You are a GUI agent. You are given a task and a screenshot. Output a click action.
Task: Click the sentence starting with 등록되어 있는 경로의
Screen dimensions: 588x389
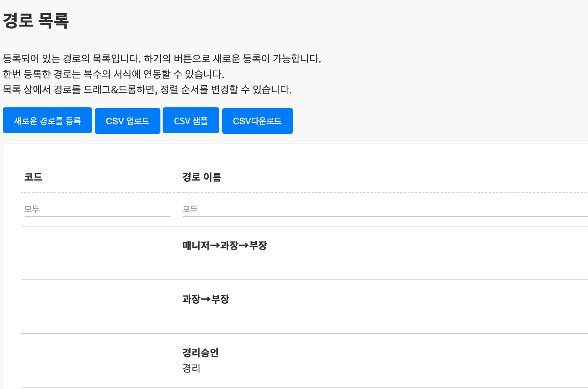pos(162,59)
